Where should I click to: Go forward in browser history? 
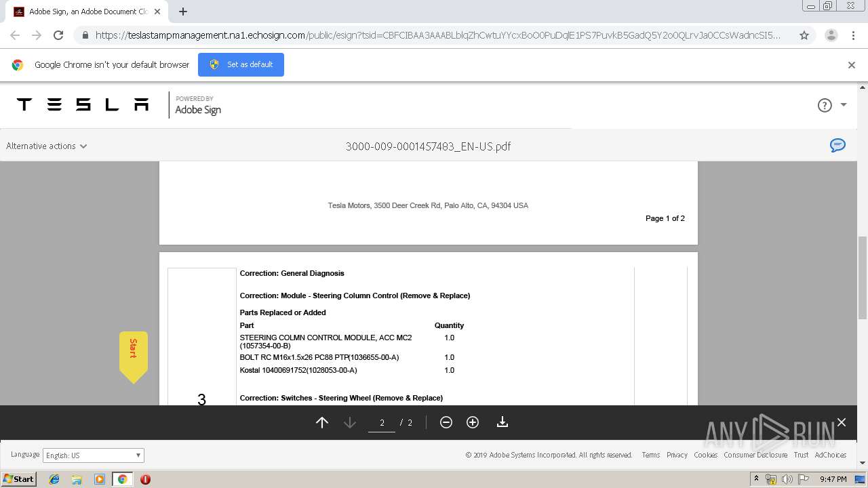pos(37,35)
